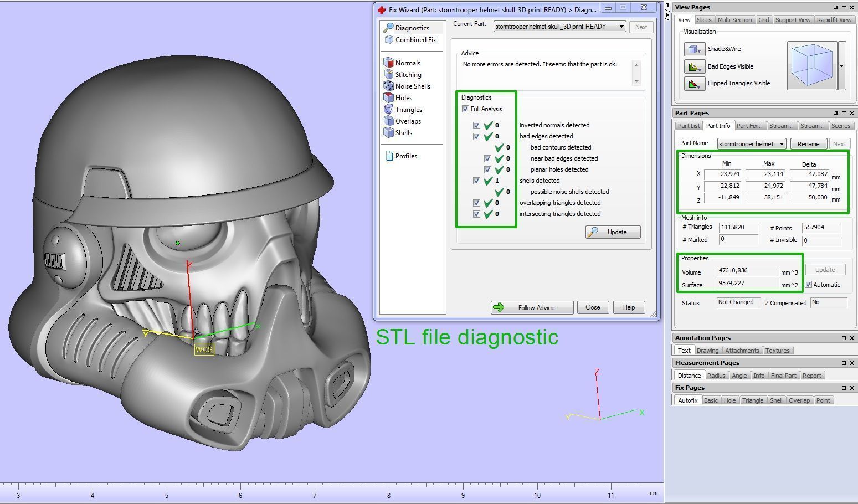858x504 pixels.
Task: Minimize the Part Pages panel
Action: [x=844, y=113]
